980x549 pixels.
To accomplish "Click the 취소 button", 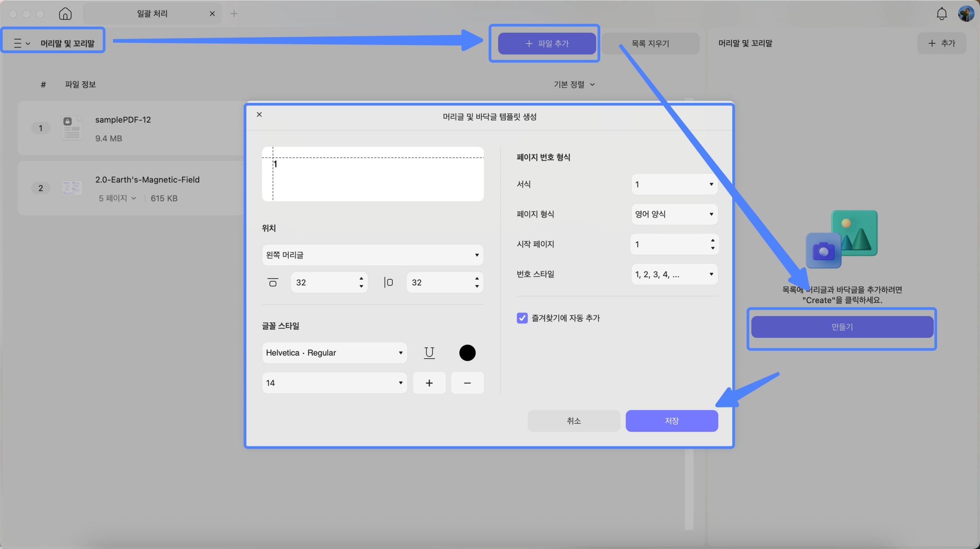I will pyautogui.click(x=573, y=421).
